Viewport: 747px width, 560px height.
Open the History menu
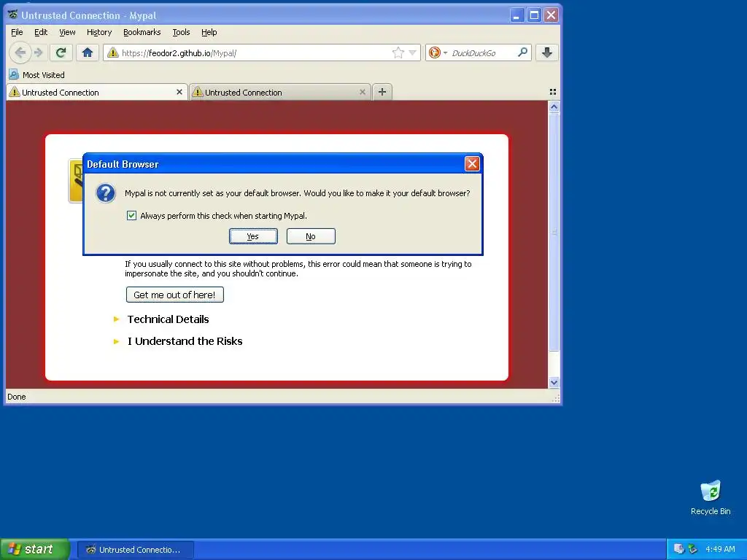[x=99, y=32]
